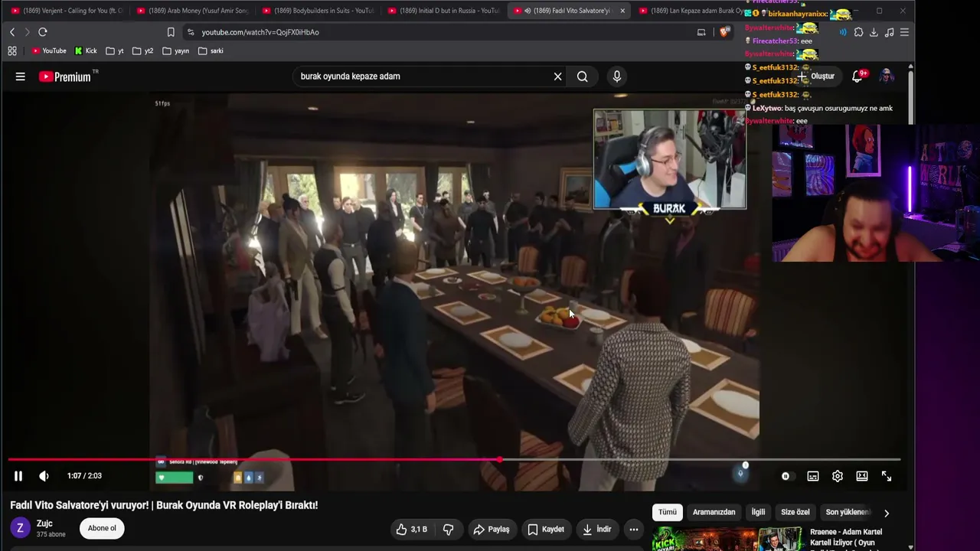Viewport: 980px width, 551px height.
Task: Pause the playing video
Action: pos(18,476)
